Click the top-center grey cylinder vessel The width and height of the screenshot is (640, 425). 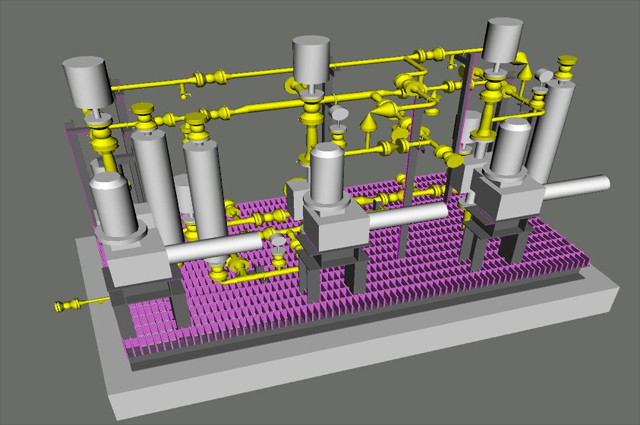311,60
